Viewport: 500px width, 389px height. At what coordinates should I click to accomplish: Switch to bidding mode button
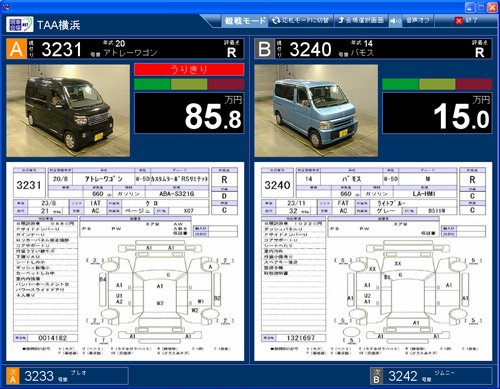301,21
